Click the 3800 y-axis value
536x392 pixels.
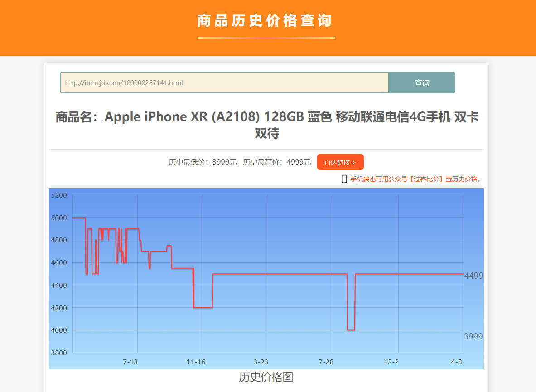tap(59, 353)
